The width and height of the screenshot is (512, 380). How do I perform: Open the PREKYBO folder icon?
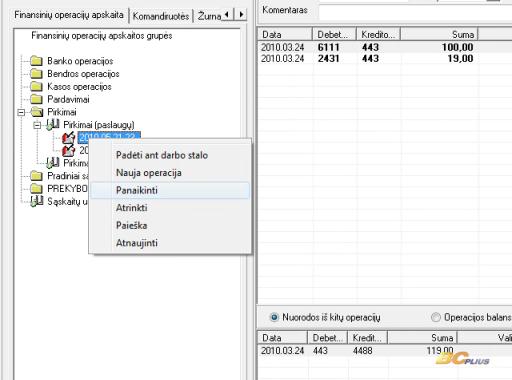pyautogui.click(x=36, y=189)
